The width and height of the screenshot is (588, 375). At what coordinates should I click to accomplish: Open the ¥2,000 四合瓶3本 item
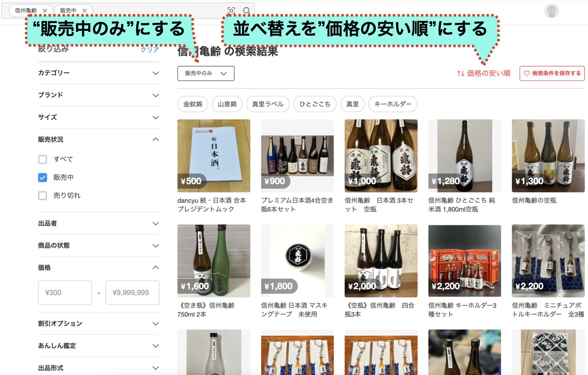(x=381, y=261)
